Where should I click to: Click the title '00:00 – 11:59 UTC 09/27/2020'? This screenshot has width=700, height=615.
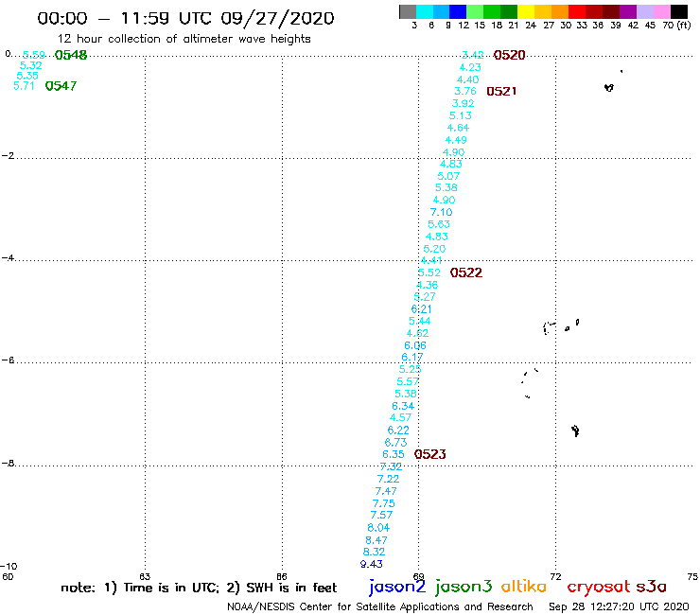pos(185,18)
